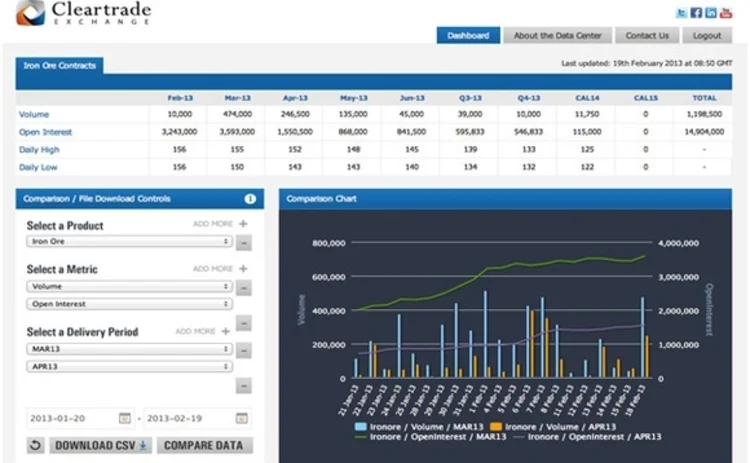Open the Twitter social icon
This screenshot has height=463, width=750.
click(x=682, y=13)
